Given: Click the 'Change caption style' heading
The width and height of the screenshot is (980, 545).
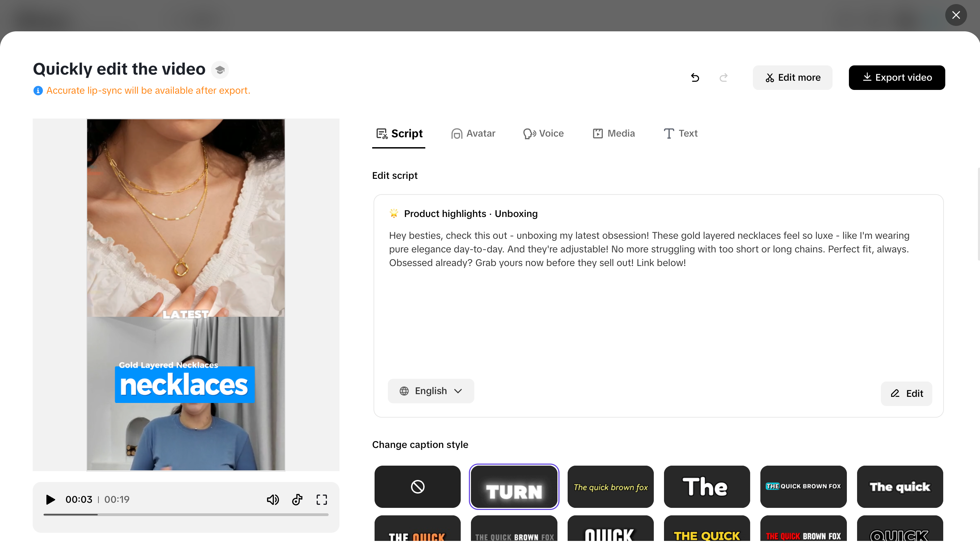Looking at the screenshot, I should 420,445.
